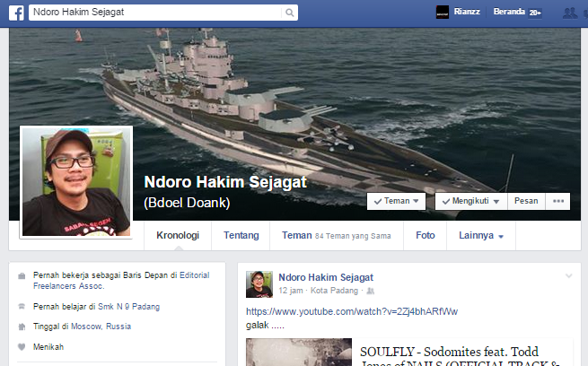
Task: Switch to the Kronologi tab
Action: click(178, 235)
